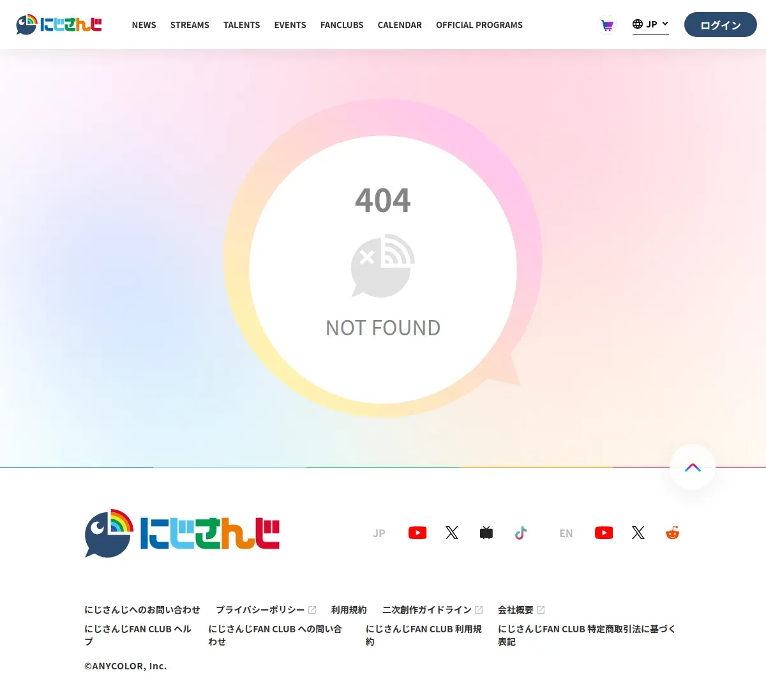Open the EN YouTube channel icon

tap(604, 533)
